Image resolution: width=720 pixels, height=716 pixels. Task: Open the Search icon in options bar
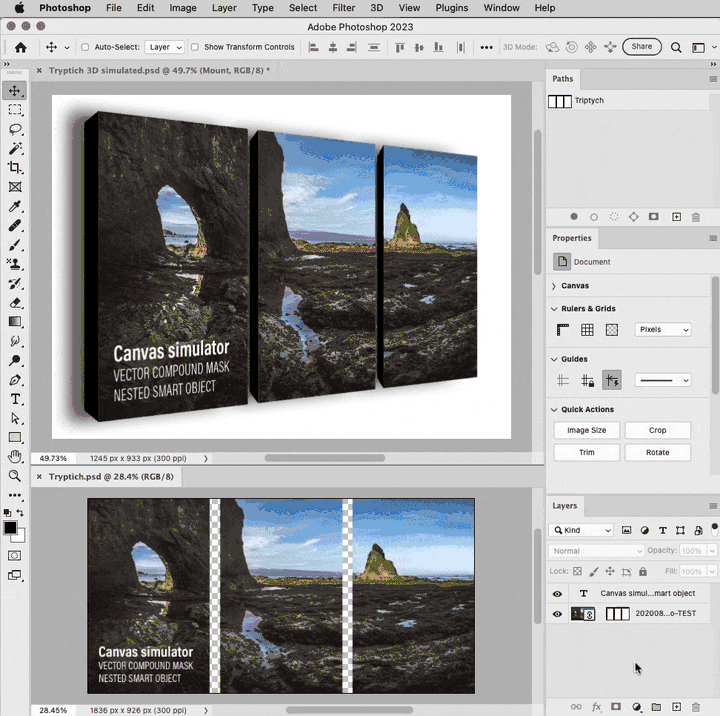(676, 47)
